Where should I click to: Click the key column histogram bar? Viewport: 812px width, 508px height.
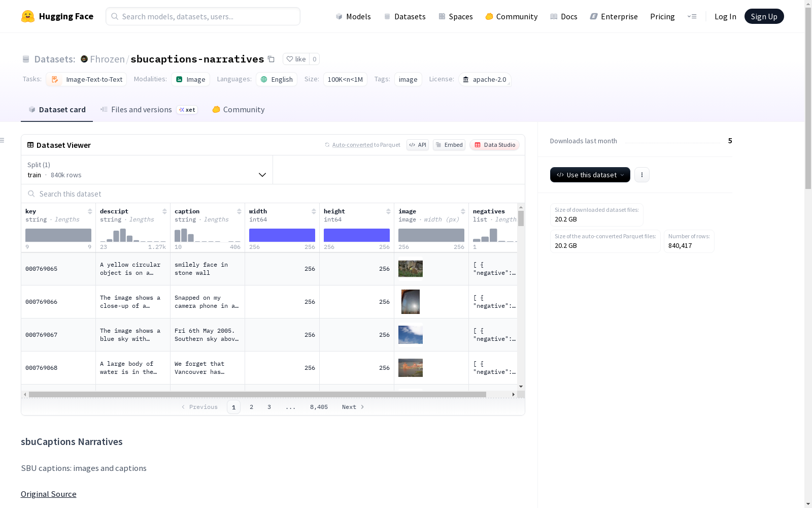pos(58,235)
